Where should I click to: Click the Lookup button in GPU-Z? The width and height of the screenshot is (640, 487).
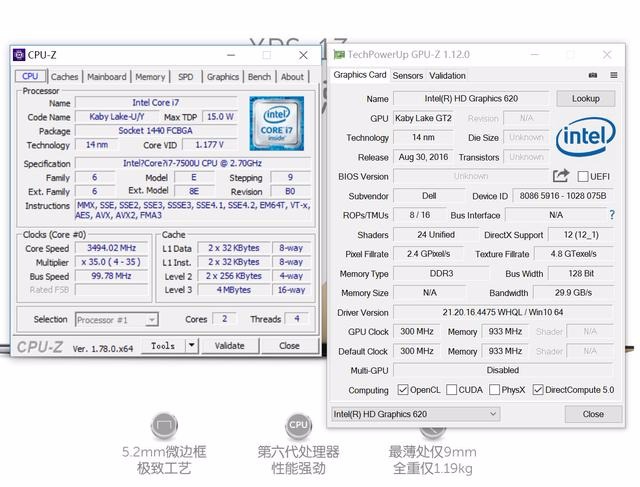pyautogui.click(x=585, y=99)
